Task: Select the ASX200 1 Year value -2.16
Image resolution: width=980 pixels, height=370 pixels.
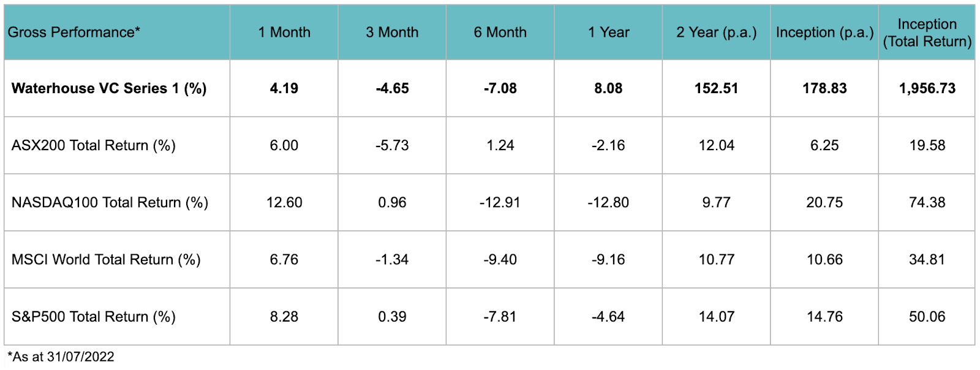Action: click(x=608, y=145)
